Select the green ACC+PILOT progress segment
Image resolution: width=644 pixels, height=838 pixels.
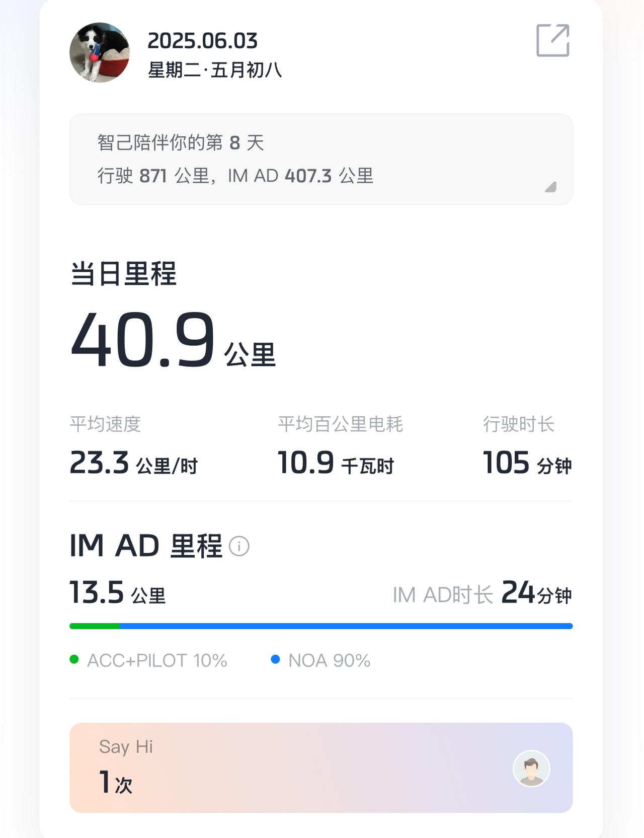[95, 626]
